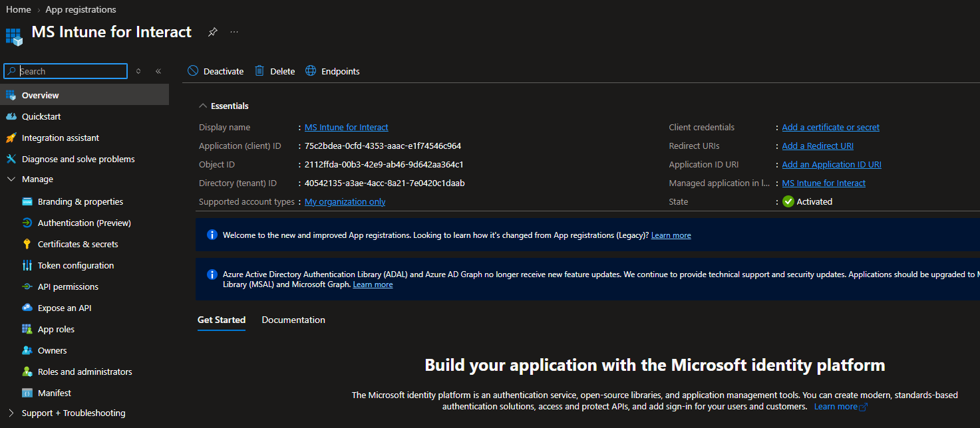Click Learn more in the ADAL banner
Image resolution: width=980 pixels, height=428 pixels.
(x=373, y=284)
